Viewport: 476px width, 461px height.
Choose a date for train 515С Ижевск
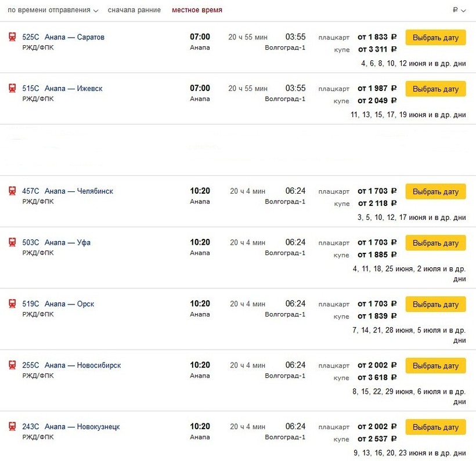coord(435,89)
